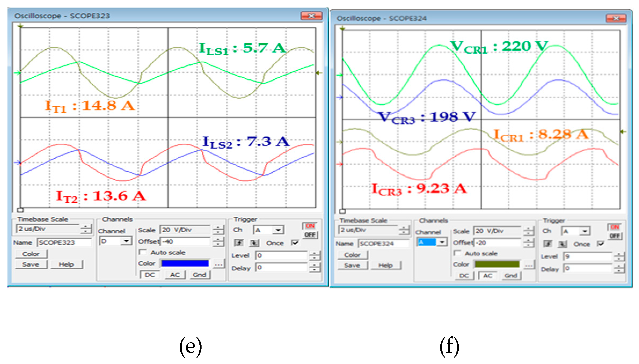Toggle Auto scale checkbox in SCOPE324
The width and height of the screenshot is (639, 364).
click(x=457, y=253)
